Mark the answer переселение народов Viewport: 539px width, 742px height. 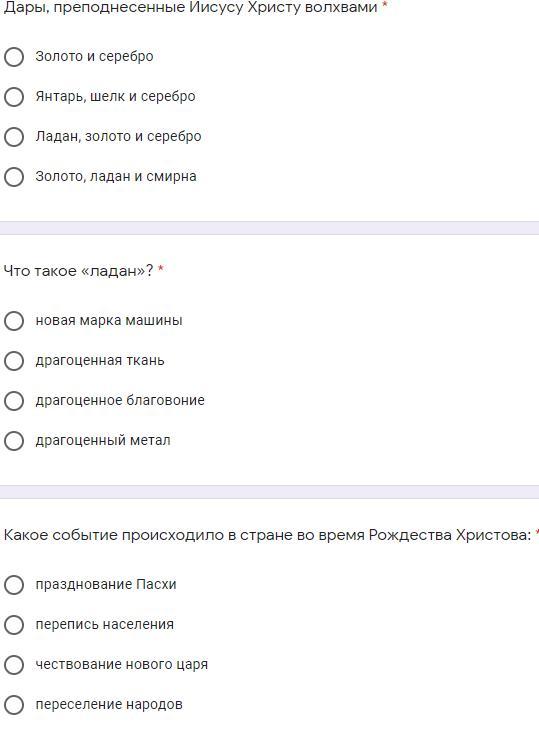coord(14,705)
